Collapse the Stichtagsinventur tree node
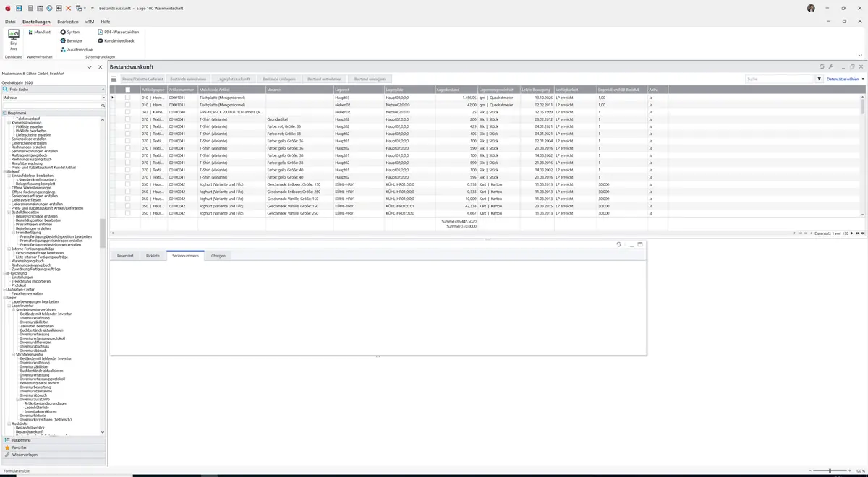This screenshot has height=477, width=868. (14, 355)
